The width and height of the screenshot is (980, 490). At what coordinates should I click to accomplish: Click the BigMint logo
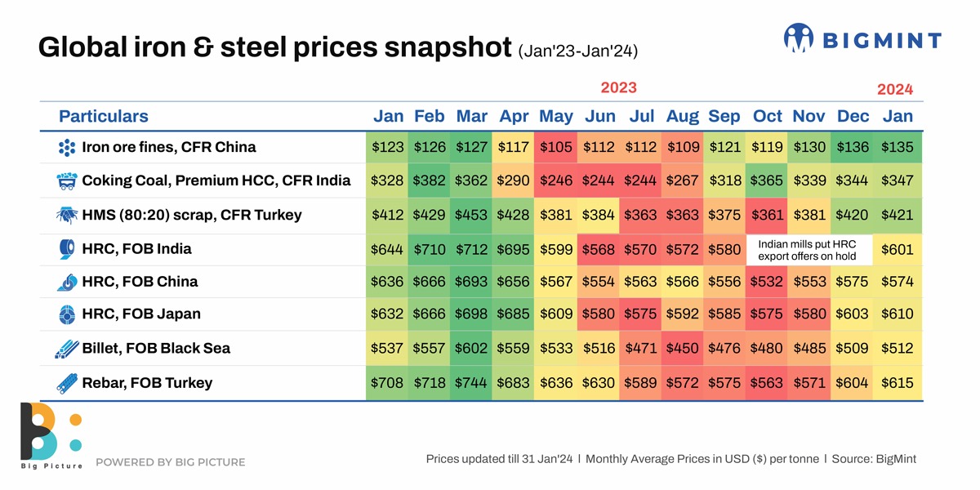862,39
